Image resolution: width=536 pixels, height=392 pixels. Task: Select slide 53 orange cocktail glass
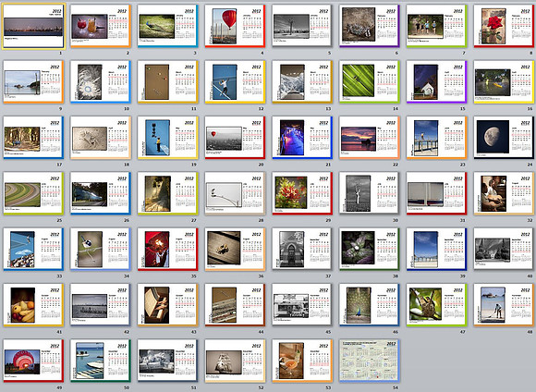(302, 361)
